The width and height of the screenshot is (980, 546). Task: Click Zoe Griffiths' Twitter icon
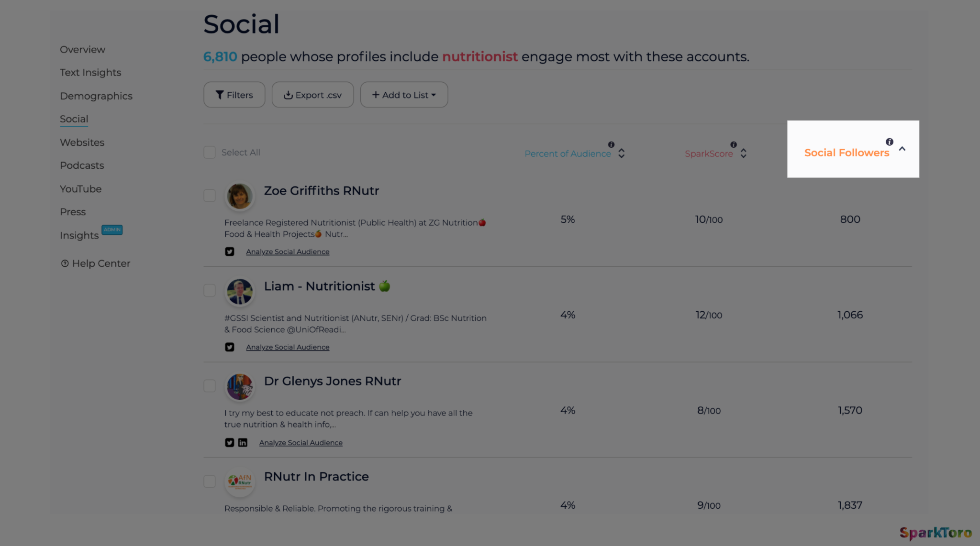230,251
